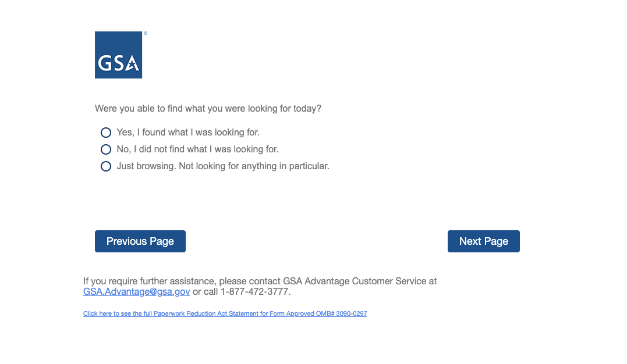
Task: Click the letter S in the GSA logo
Action: tap(119, 63)
